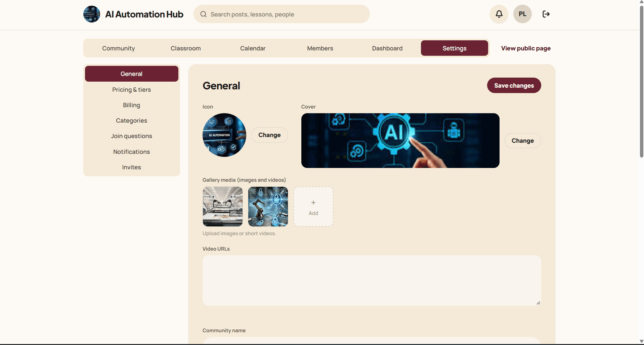
Task: Click the search magnifier icon
Action: pos(203,14)
